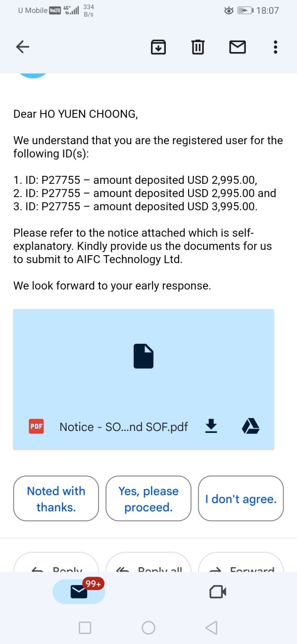Pick the "I don't agree." smart reply
Image resolution: width=297 pixels, height=644 pixels.
click(241, 499)
